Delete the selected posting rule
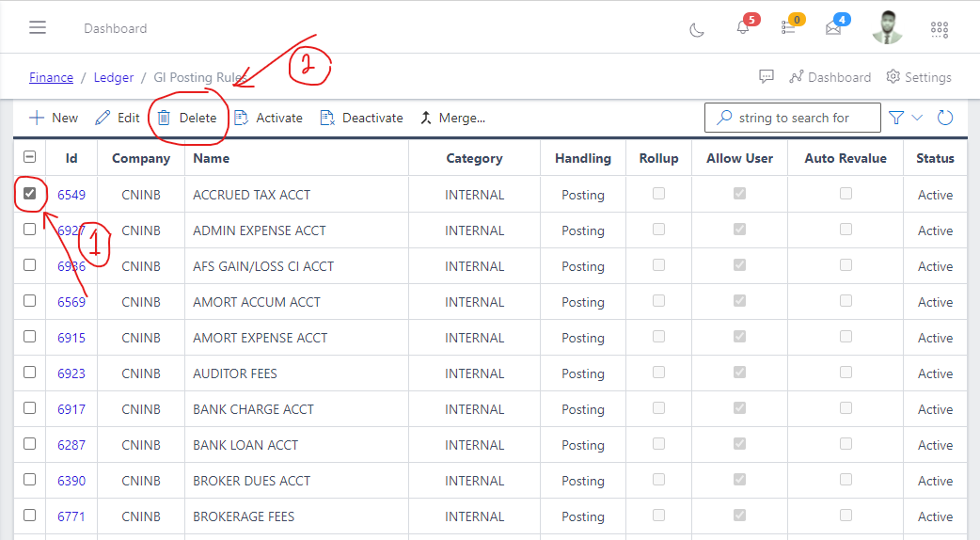The height and width of the screenshot is (540, 980). click(x=187, y=118)
